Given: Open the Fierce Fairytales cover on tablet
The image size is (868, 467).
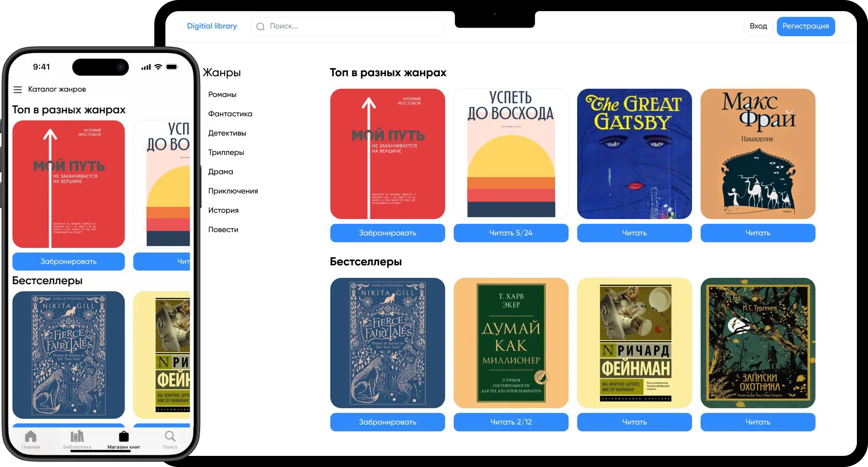Looking at the screenshot, I should 388,343.
